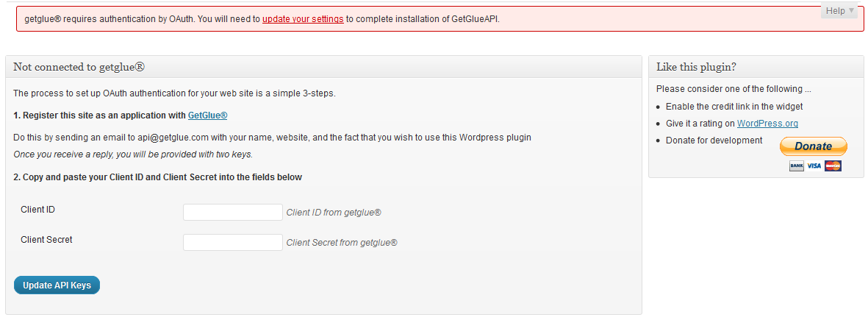Screen dimensions: 868x320
Task: Click the Bank payment icon
Action: click(797, 166)
